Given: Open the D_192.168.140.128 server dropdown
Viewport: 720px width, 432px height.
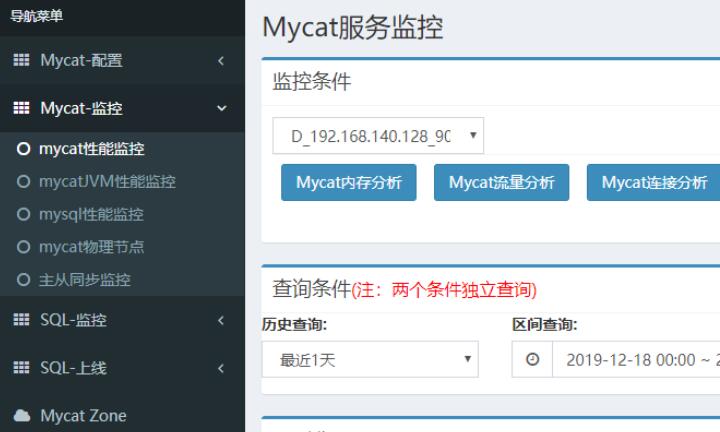Looking at the screenshot, I should point(378,135).
